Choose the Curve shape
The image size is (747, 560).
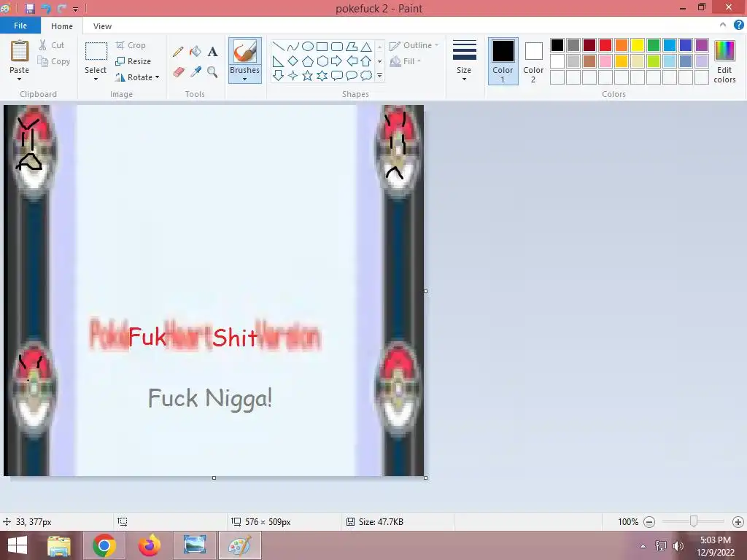(293, 47)
